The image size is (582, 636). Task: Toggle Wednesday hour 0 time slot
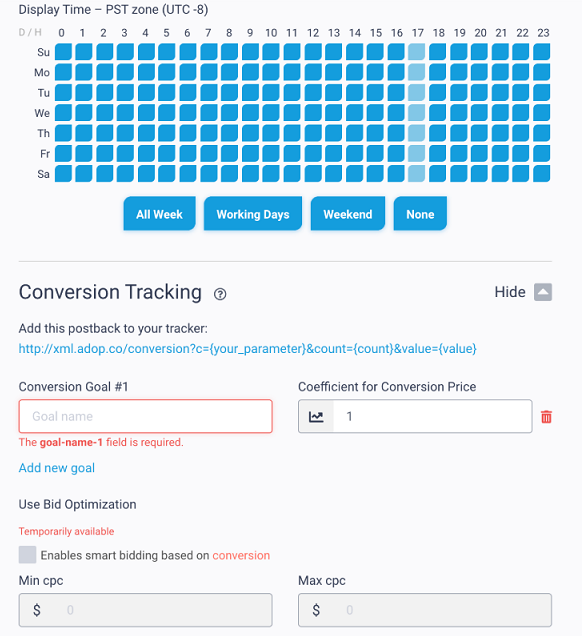63,113
